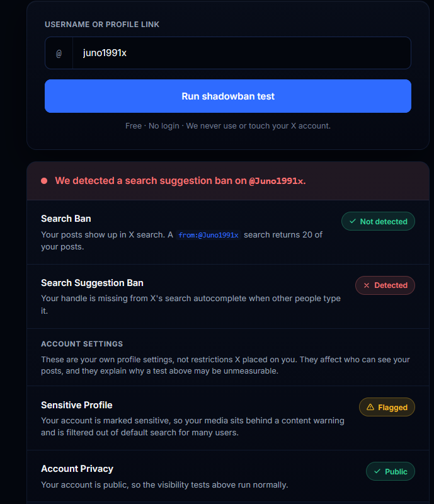Click the X icon in Detected badge
The image size is (434, 504).
[367, 285]
